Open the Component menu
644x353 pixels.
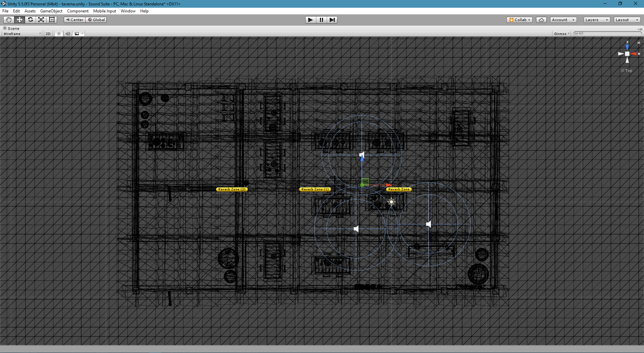pyautogui.click(x=77, y=11)
